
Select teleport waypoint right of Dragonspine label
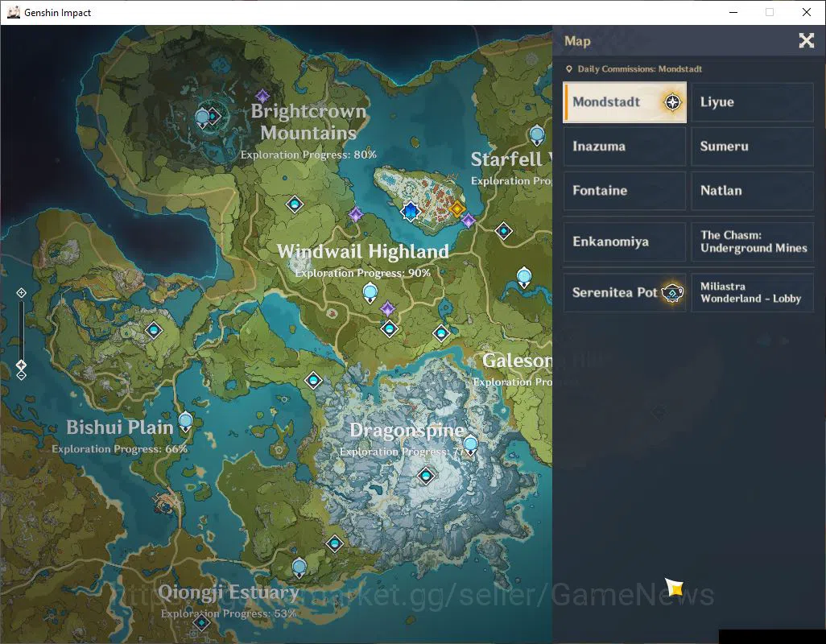coord(470,445)
